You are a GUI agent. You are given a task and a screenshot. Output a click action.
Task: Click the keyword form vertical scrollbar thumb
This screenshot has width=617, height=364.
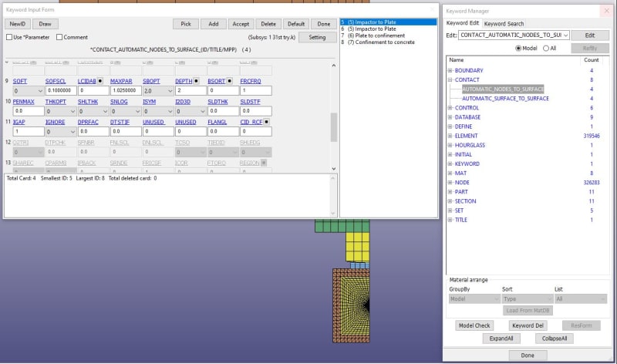point(334,127)
